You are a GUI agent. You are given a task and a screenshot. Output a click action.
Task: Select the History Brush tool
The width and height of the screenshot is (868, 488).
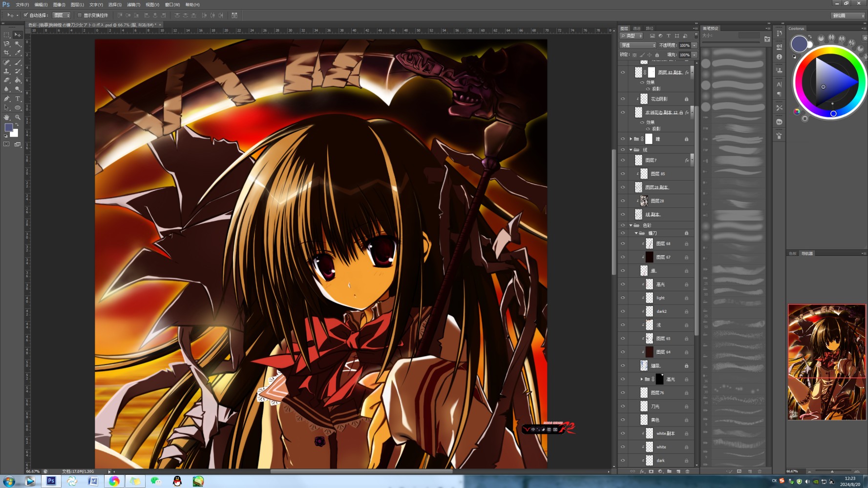[18, 71]
